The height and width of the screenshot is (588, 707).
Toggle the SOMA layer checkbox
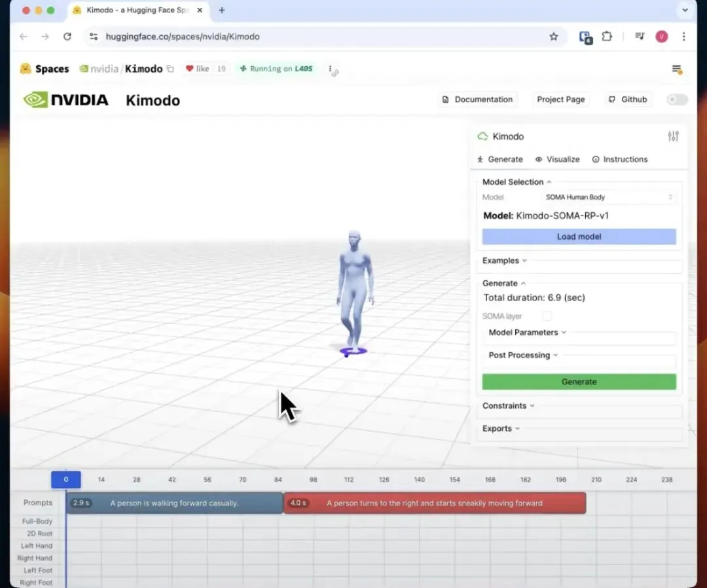(547, 316)
